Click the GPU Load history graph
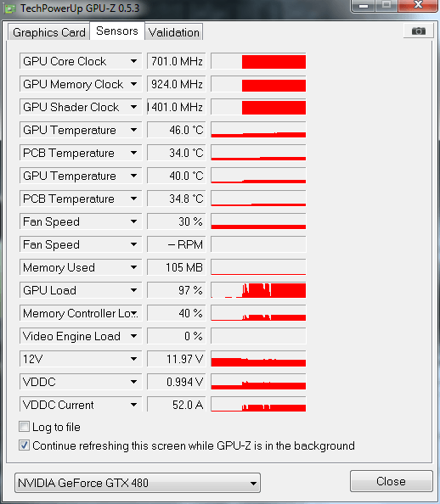 click(x=258, y=290)
